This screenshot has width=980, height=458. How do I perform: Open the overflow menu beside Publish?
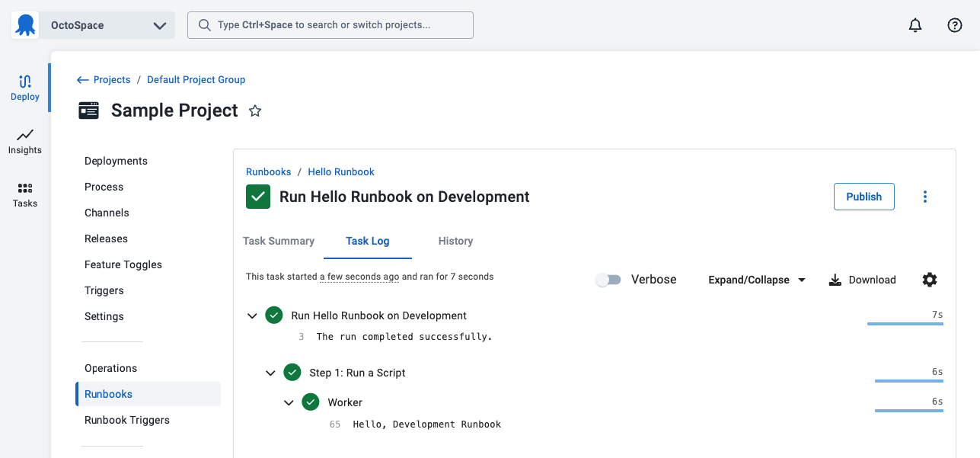(924, 196)
